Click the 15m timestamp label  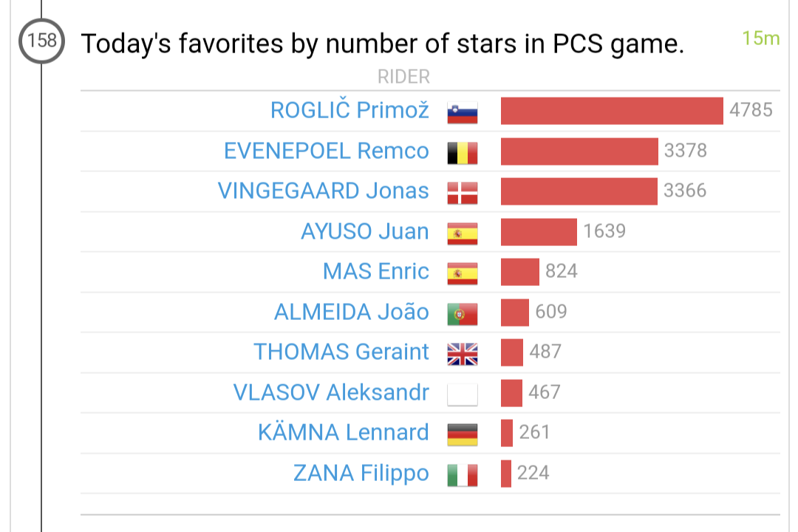760,38
